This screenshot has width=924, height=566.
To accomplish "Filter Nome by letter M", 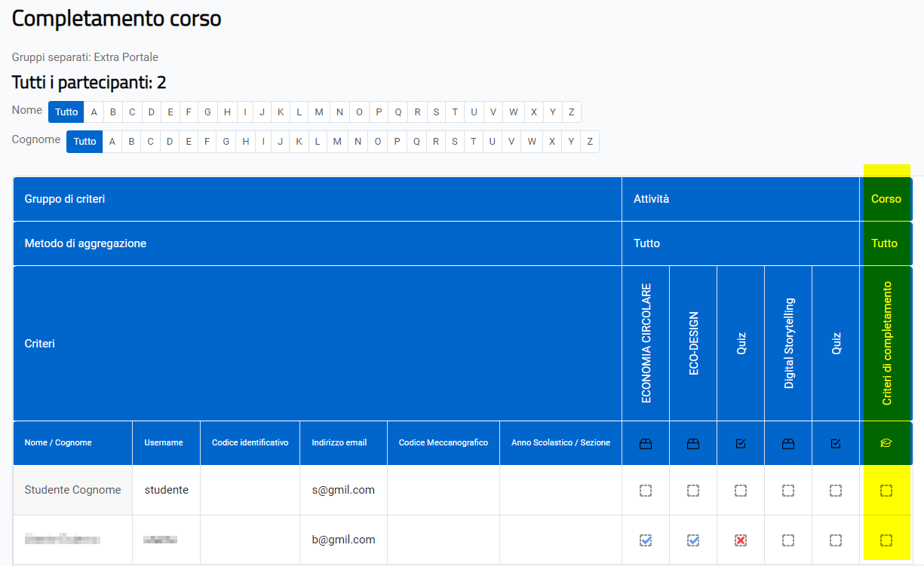I will pyautogui.click(x=319, y=112).
